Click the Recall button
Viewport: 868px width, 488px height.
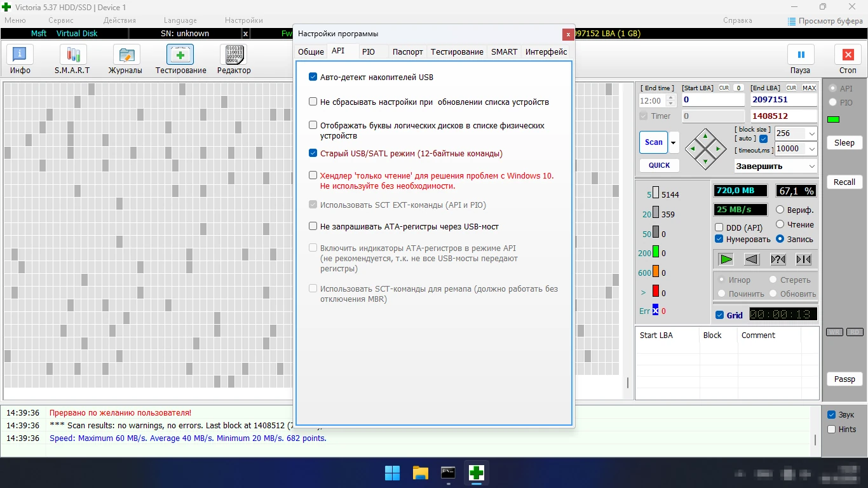point(844,182)
